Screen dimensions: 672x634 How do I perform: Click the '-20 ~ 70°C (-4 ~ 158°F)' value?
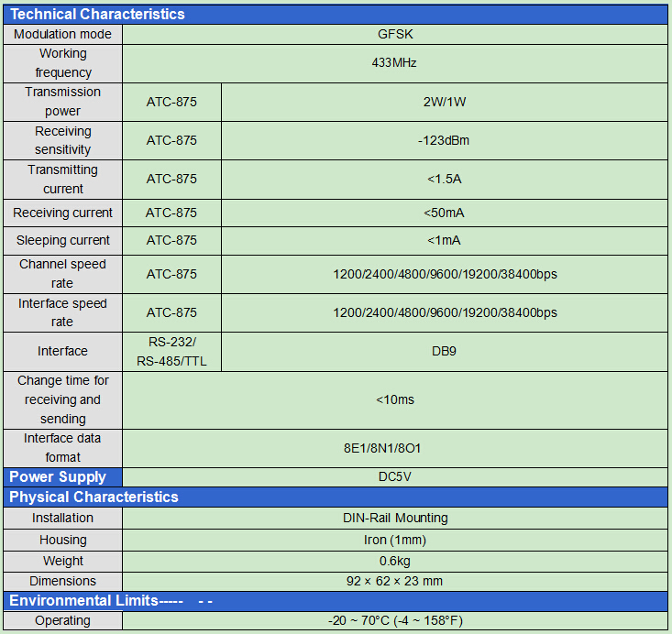[x=395, y=620]
